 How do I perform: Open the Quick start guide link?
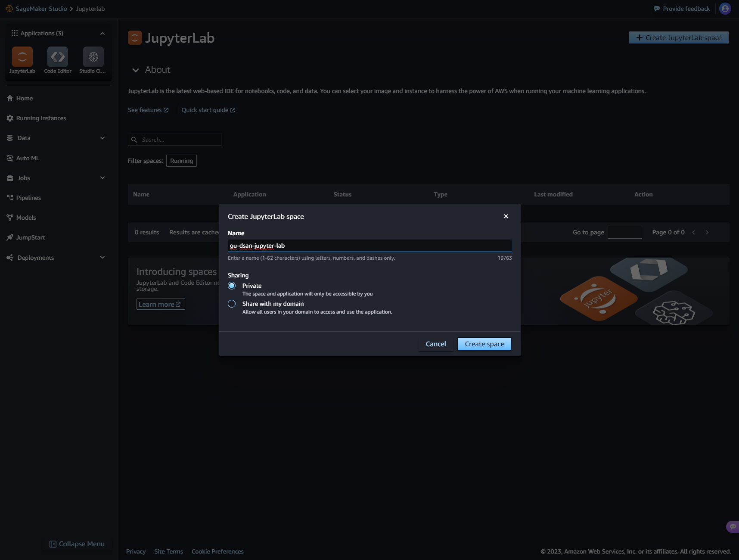(x=208, y=110)
